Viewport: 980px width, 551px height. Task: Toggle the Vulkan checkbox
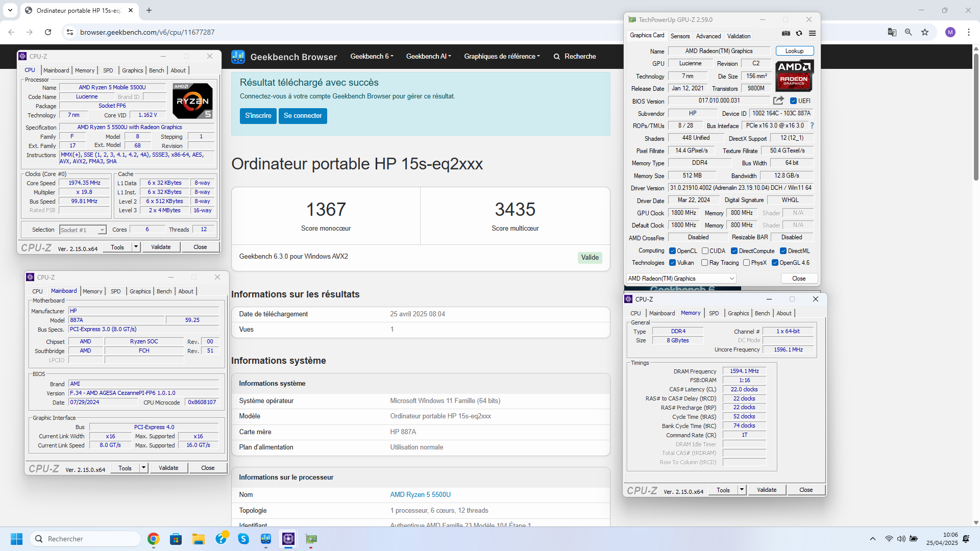click(x=673, y=263)
